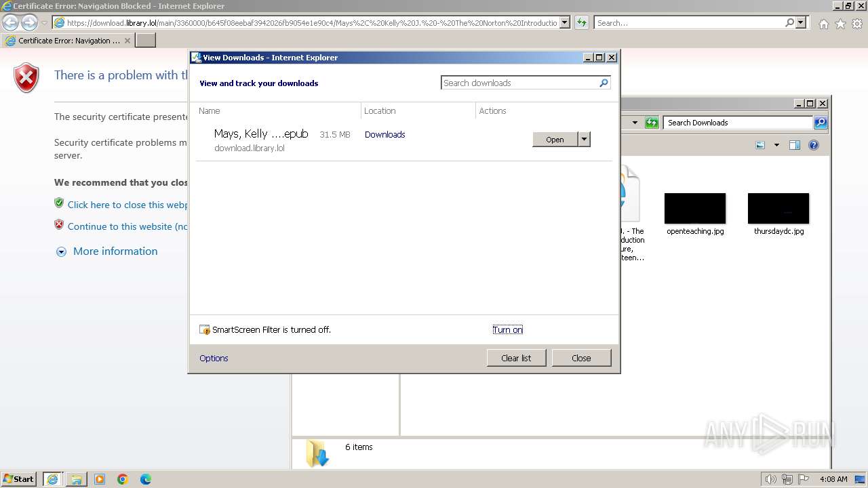The height and width of the screenshot is (488, 868).
Task: Click the IE Forward navigation button
Action: (x=29, y=22)
